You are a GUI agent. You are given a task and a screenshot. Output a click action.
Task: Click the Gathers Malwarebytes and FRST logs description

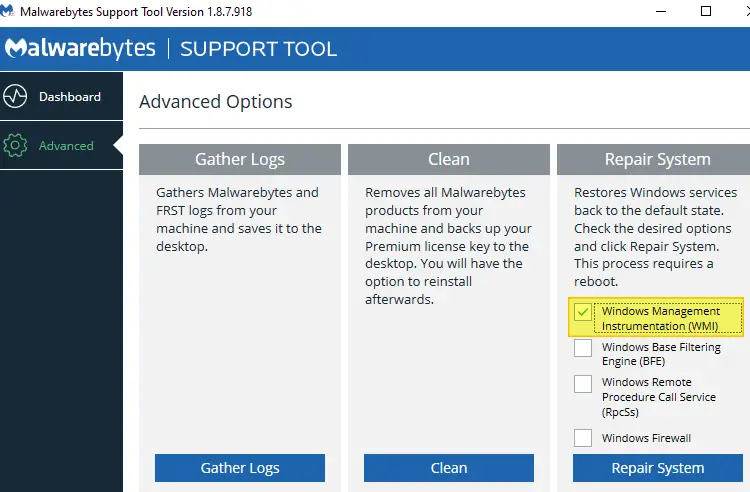239,219
